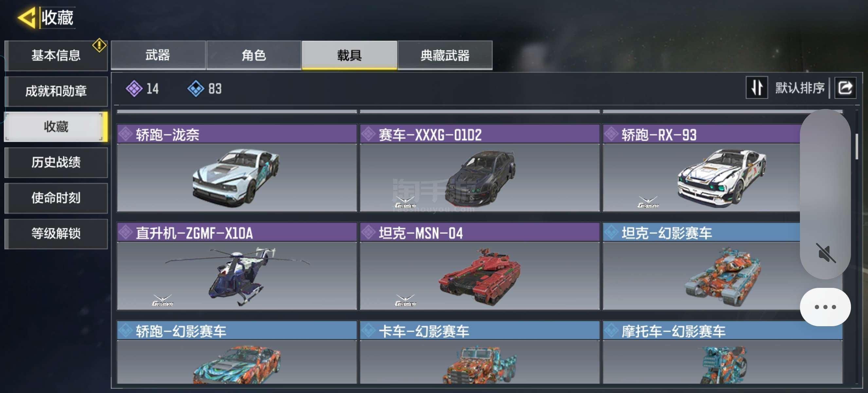Select the 轿跑-泷奈 vehicle card

click(237, 168)
